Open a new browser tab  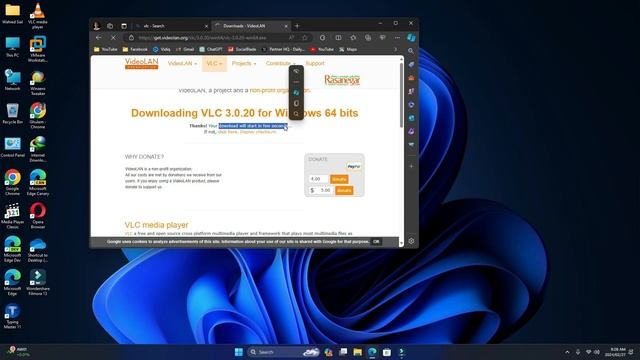(x=297, y=26)
